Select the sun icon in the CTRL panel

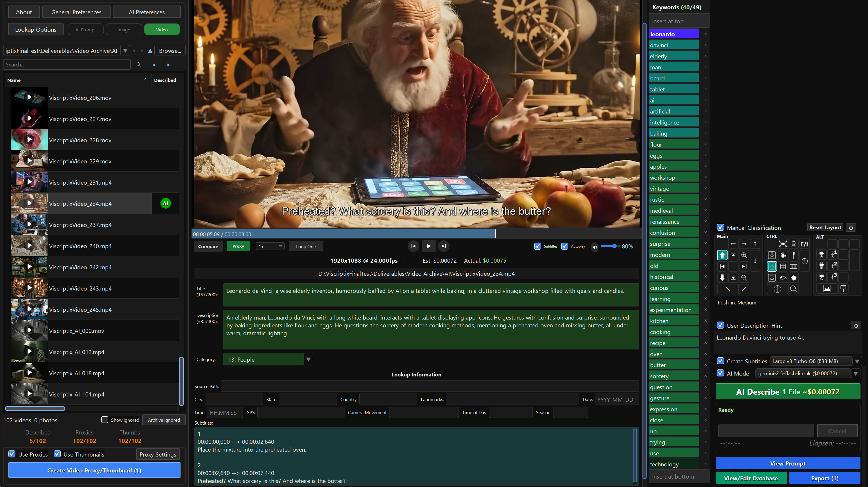(794, 278)
